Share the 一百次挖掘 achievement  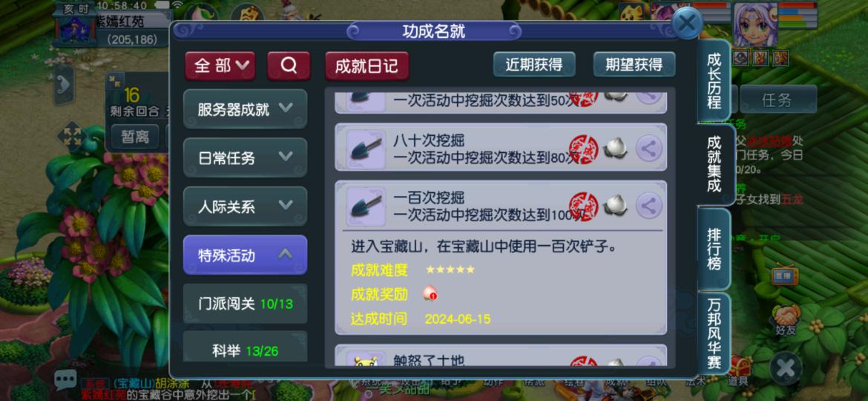click(x=649, y=206)
